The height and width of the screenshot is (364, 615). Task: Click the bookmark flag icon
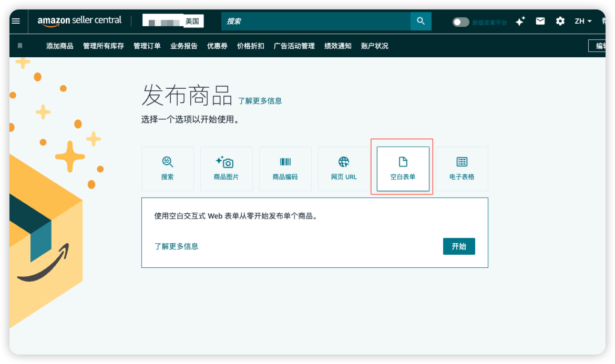tap(20, 46)
